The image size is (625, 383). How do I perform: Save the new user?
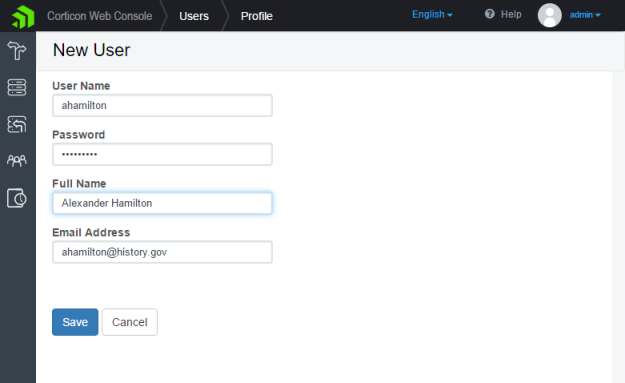75,322
